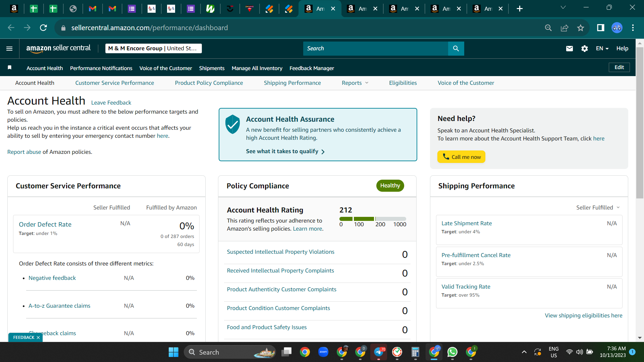
Task: Open the volume control in system tray
Action: pyautogui.click(x=579, y=352)
